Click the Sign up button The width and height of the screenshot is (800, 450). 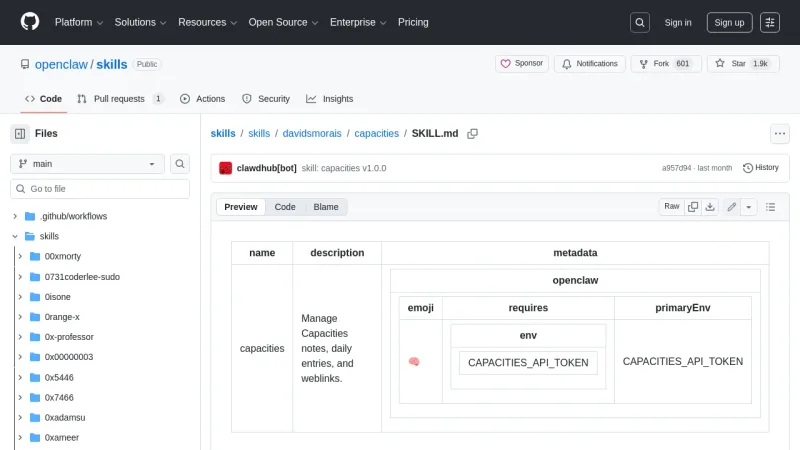pyautogui.click(x=729, y=22)
